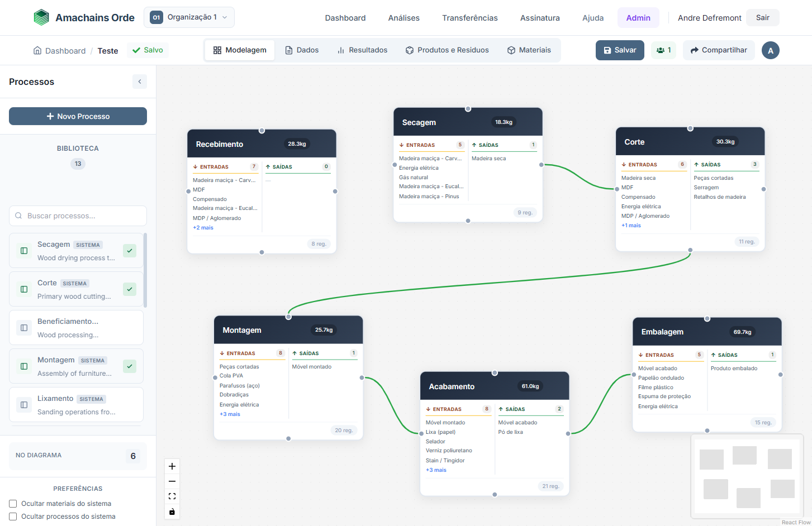812x526 pixels.
Task: Expand +3 mais in Acabamento node
Action: [436, 470]
